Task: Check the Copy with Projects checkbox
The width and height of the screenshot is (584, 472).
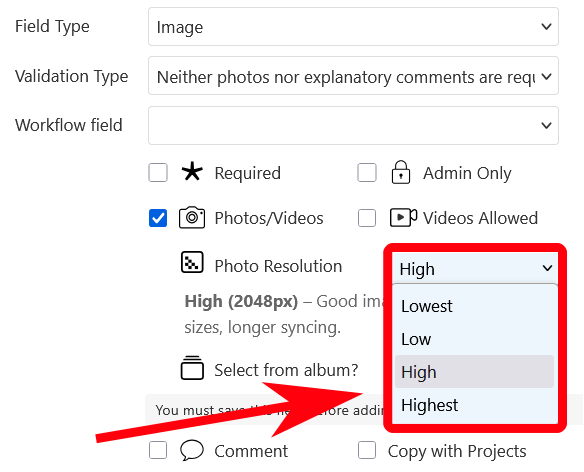Action: pos(367,450)
